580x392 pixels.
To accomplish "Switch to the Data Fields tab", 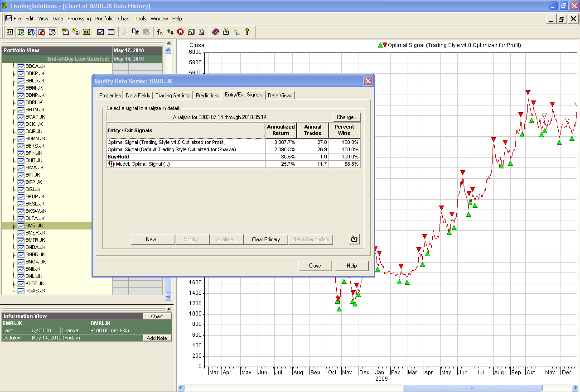I will click(138, 96).
